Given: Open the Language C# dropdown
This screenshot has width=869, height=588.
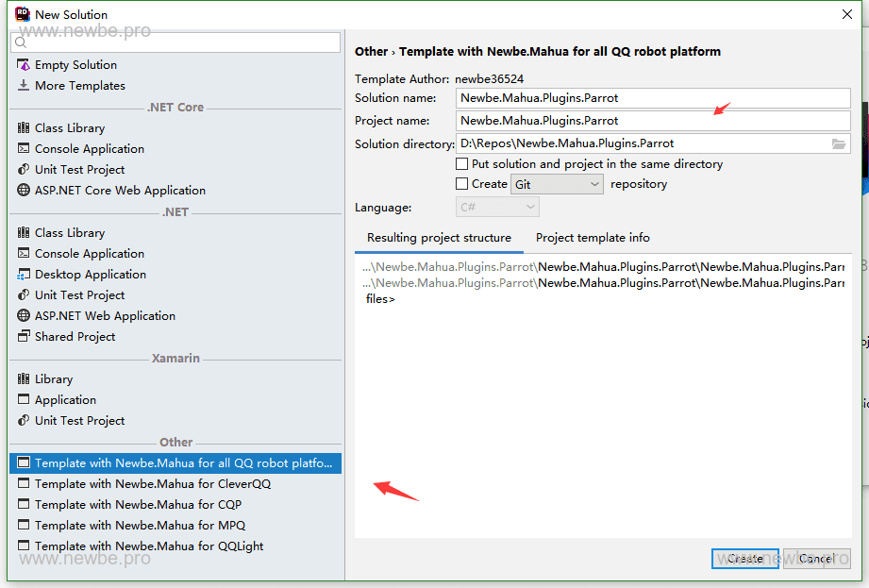Looking at the screenshot, I should pyautogui.click(x=497, y=208).
